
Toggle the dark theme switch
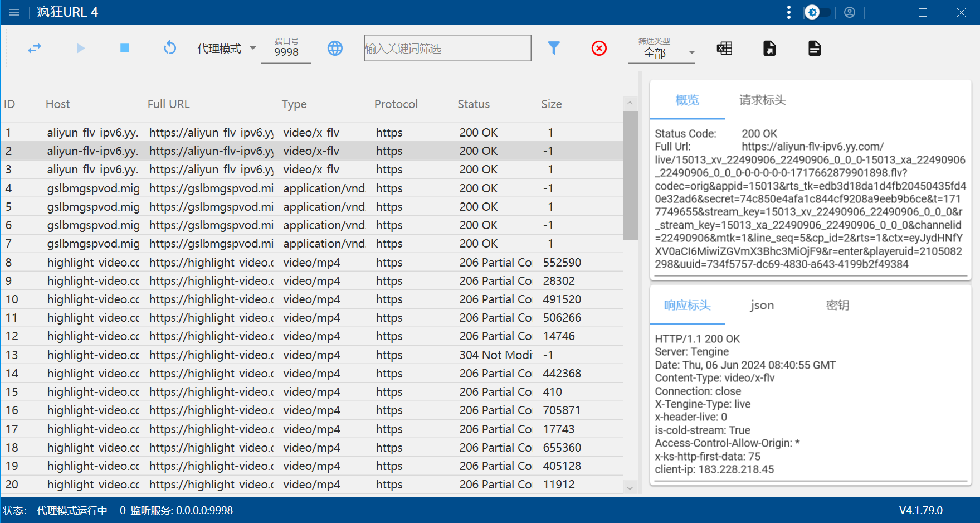[x=818, y=12]
